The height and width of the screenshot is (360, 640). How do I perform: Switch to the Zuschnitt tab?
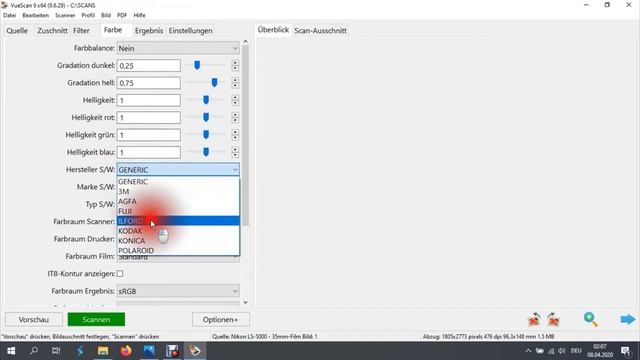[52, 31]
